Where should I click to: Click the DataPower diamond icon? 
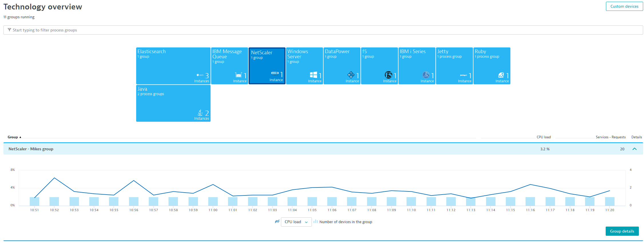[x=351, y=75]
